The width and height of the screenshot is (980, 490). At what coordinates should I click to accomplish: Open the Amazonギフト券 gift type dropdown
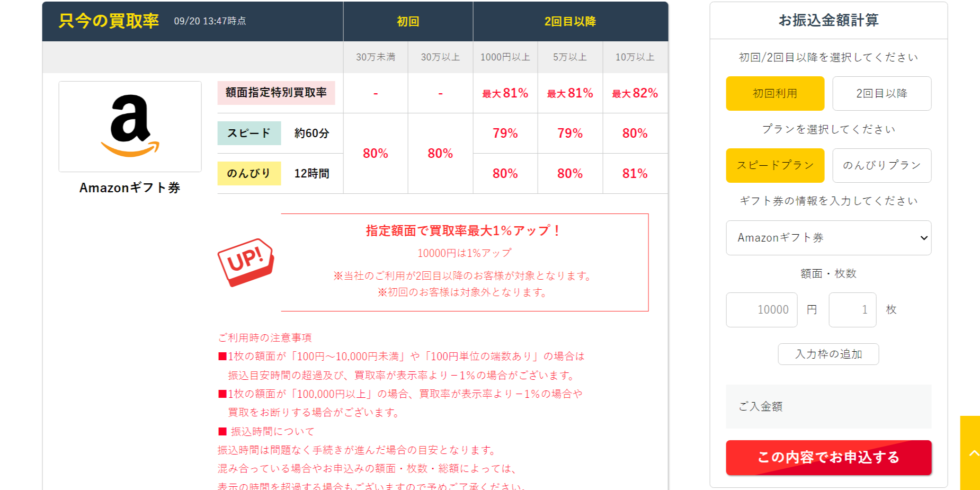tap(828, 238)
